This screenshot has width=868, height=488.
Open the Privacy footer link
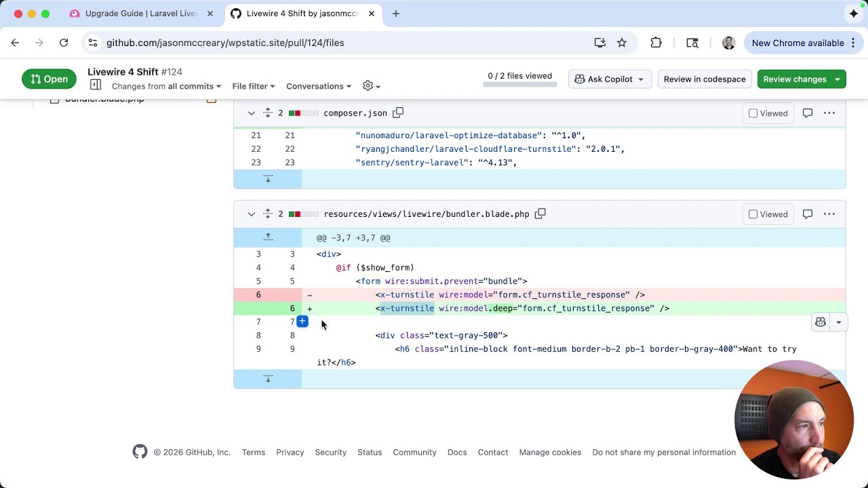[290, 452]
